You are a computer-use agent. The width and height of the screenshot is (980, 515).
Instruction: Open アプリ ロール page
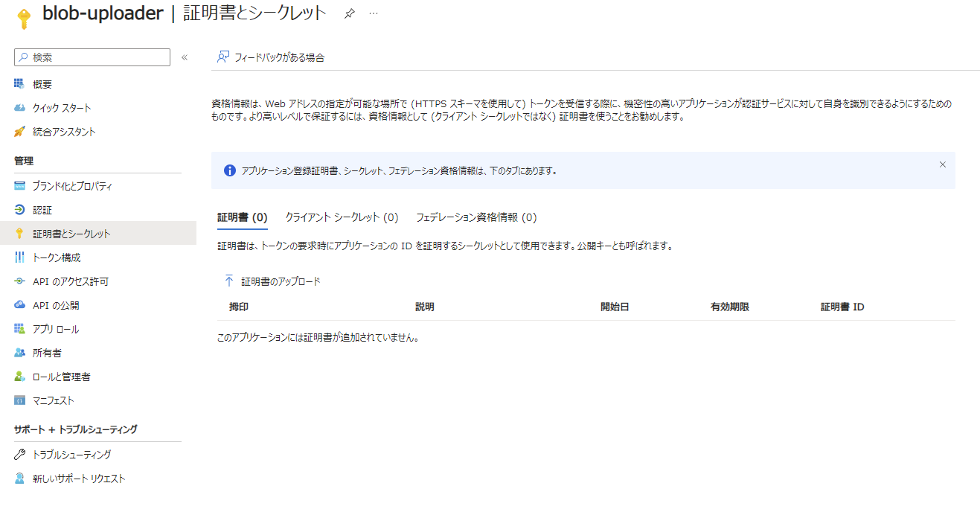coord(56,329)
